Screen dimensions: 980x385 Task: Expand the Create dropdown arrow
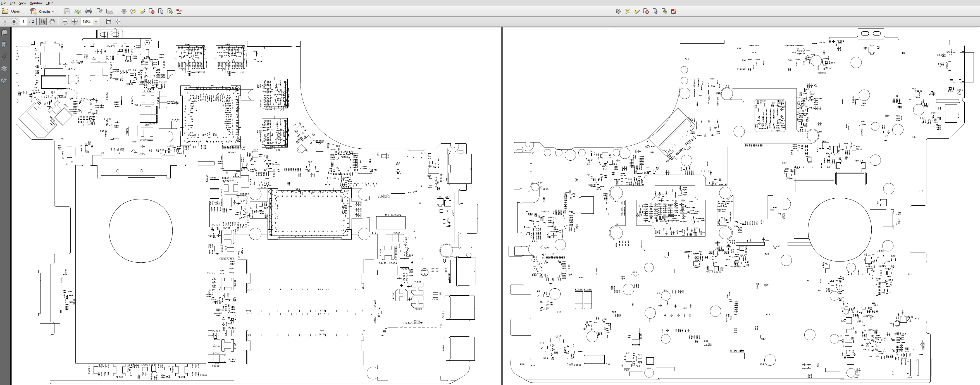coord(53,11)
